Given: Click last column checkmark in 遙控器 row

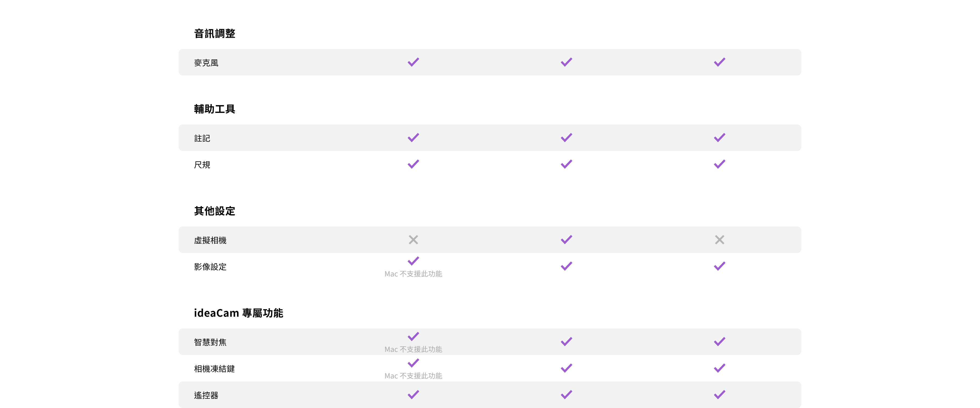Looking at the screenshot, I should click(x=719, y=395).
